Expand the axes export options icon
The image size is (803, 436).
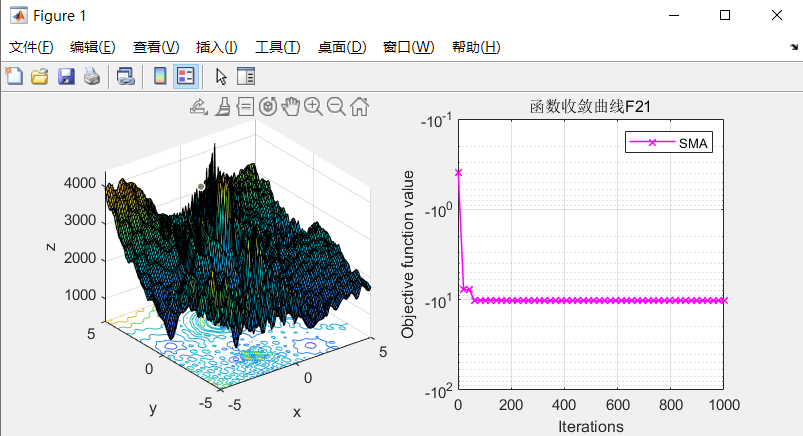(x=198, y=106)
